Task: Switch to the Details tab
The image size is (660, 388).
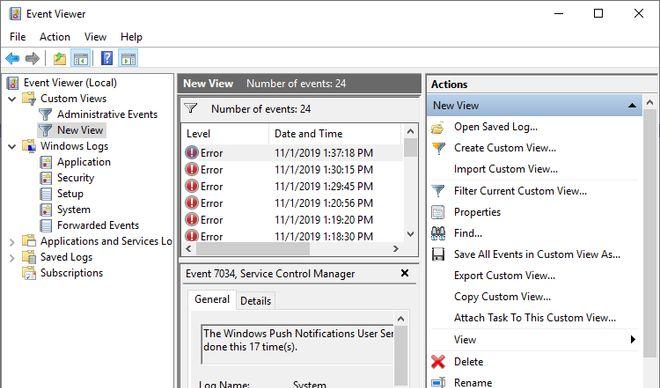Action: pos(255,301)
